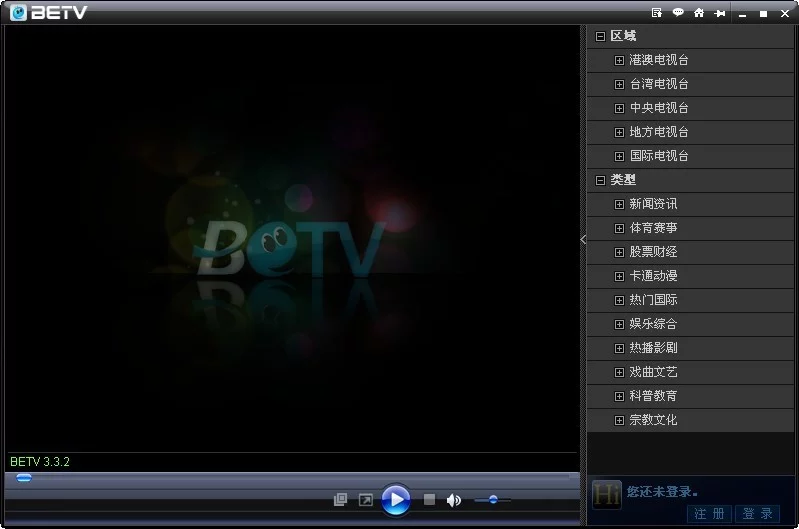
Task: Expand the 中央电视台 plus box
Action: click(619, 109)
